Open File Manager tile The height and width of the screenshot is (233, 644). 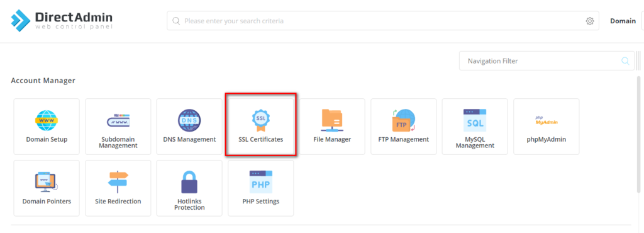pos(332,127)
